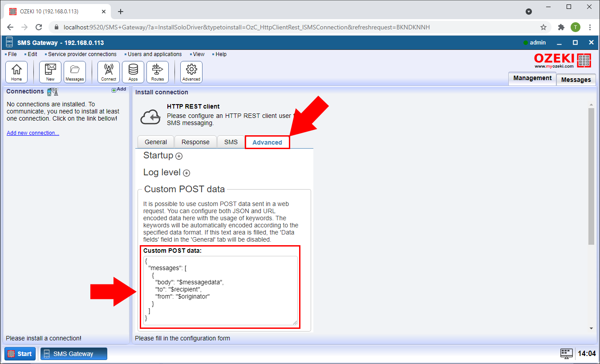Open the File menu
This screenshot has height=364, width=600.
pos(12,54)
